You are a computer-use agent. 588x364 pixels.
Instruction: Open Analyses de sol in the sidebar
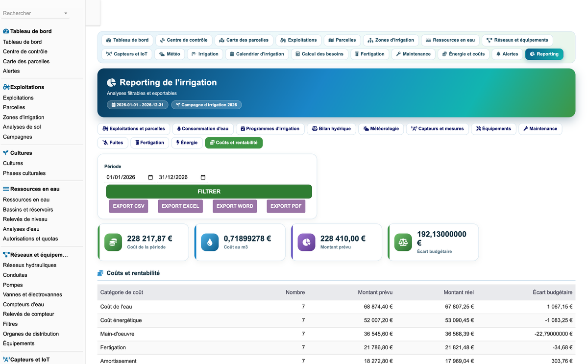tap(22, 127)
